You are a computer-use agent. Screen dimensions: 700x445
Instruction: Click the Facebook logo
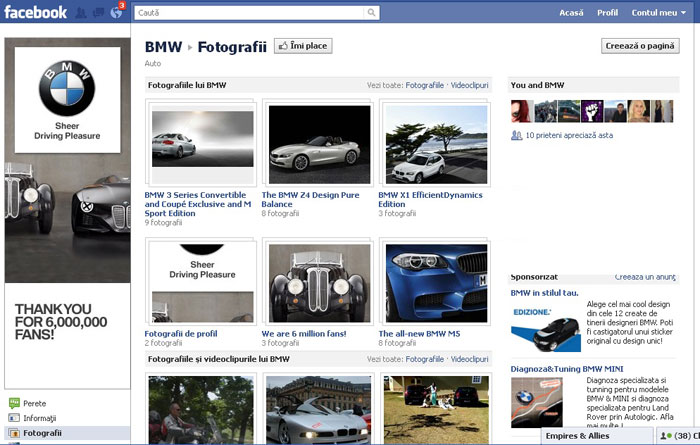[36, 12]
